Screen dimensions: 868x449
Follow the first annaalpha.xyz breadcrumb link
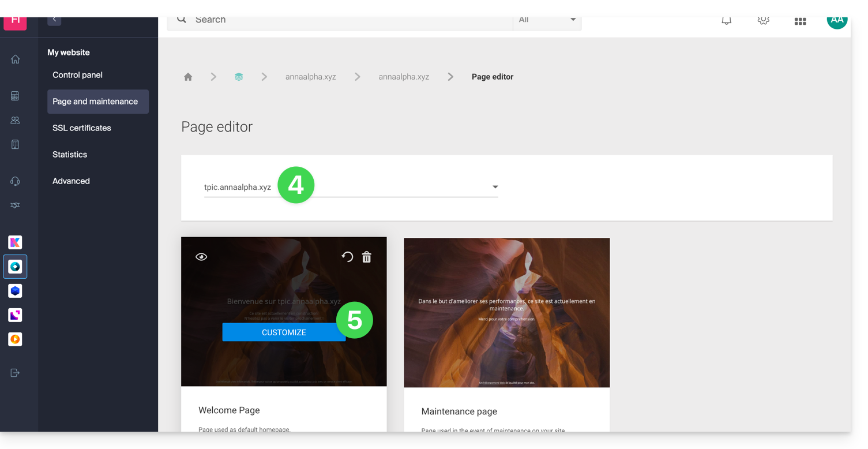[x=310, y=77]
